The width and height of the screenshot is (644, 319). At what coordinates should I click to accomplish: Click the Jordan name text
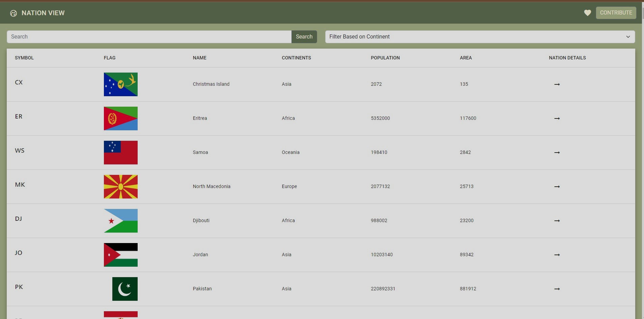click(x=200, y=255)
